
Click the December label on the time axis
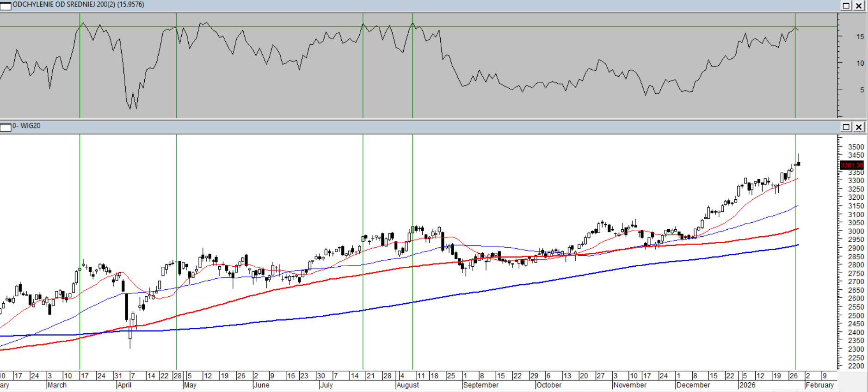pos(693,385)
